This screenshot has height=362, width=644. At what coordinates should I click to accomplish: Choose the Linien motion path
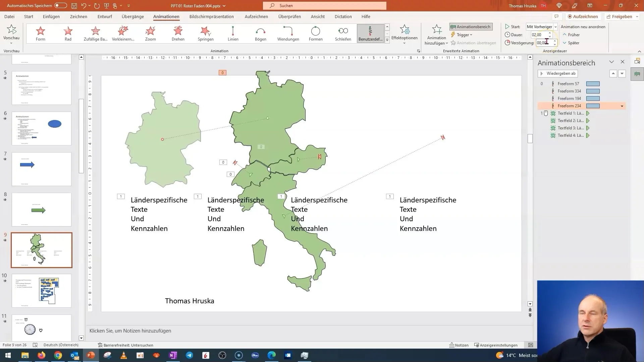(233, 34)
